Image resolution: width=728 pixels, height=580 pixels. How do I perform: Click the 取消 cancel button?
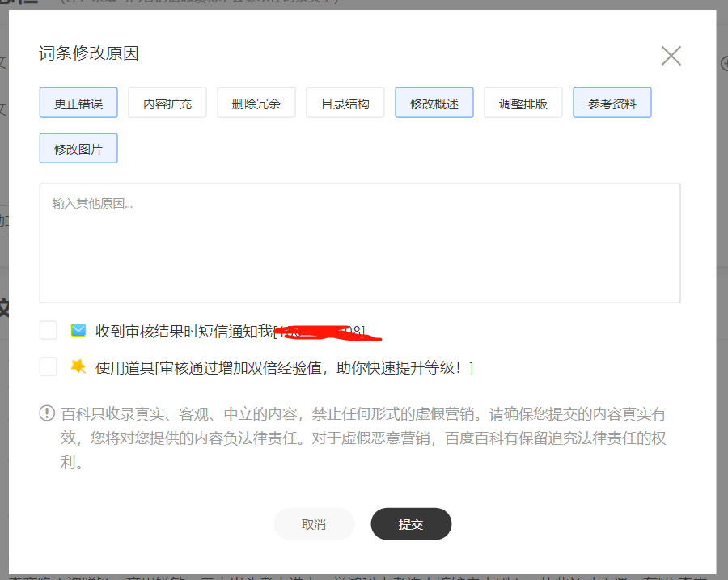click(x=314, y=523)
